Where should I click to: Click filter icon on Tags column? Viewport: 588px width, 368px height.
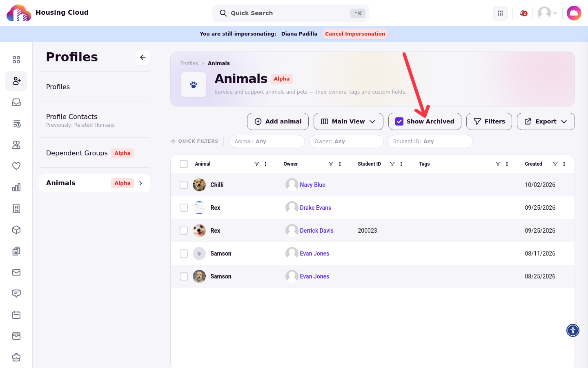498,164
